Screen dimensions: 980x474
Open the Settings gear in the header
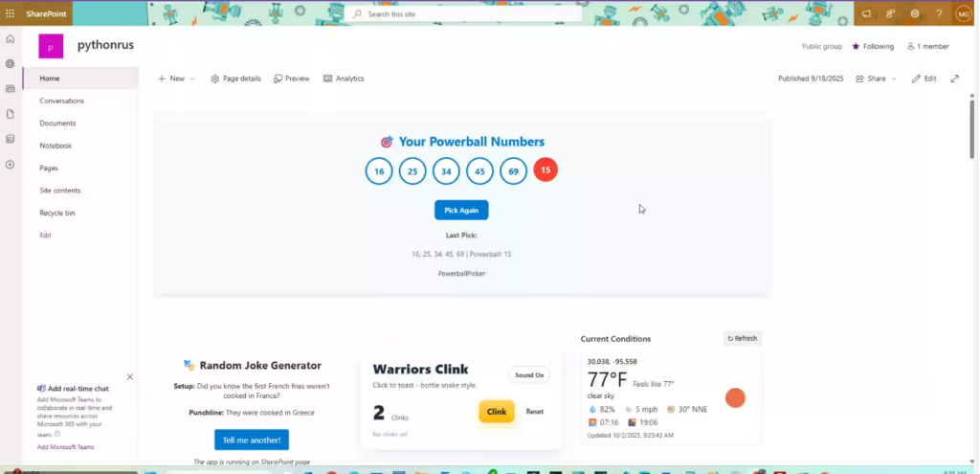[x=915, y=13]
